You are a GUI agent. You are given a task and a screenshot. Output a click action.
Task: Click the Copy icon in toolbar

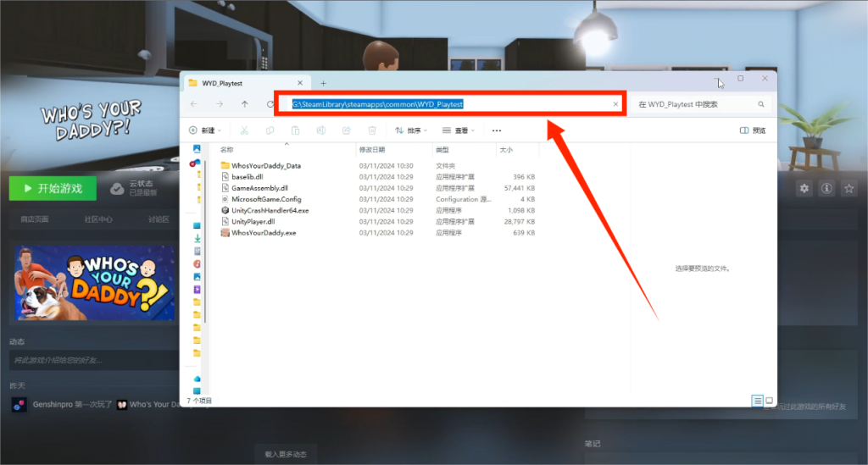(x=270, y=130)
